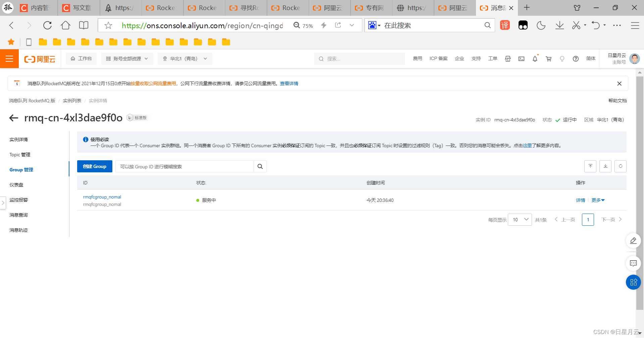Open the user avatar menu

pyautogui.click(x=634, y=59)
